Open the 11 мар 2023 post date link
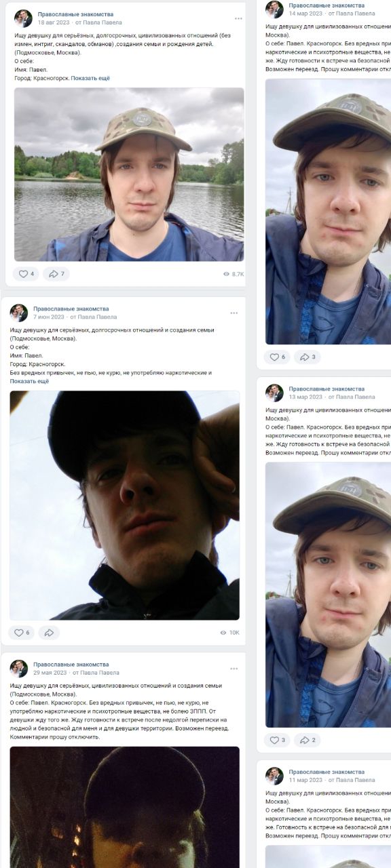This screenshot has height=868, width=391. click(x=305, y=780)
